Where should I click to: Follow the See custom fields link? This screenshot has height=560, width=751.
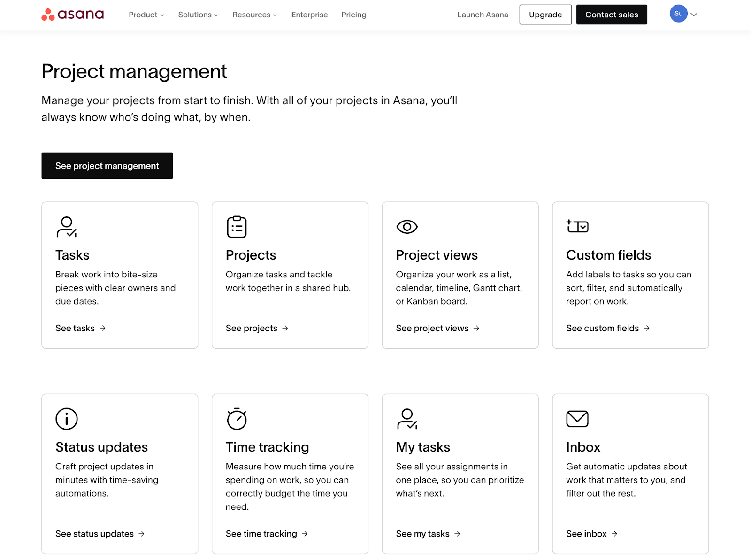[603, 328]
